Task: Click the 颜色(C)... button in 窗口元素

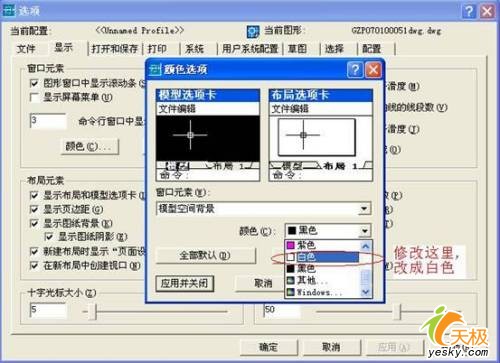Action: pyautogui.click(x=90, y=147)
